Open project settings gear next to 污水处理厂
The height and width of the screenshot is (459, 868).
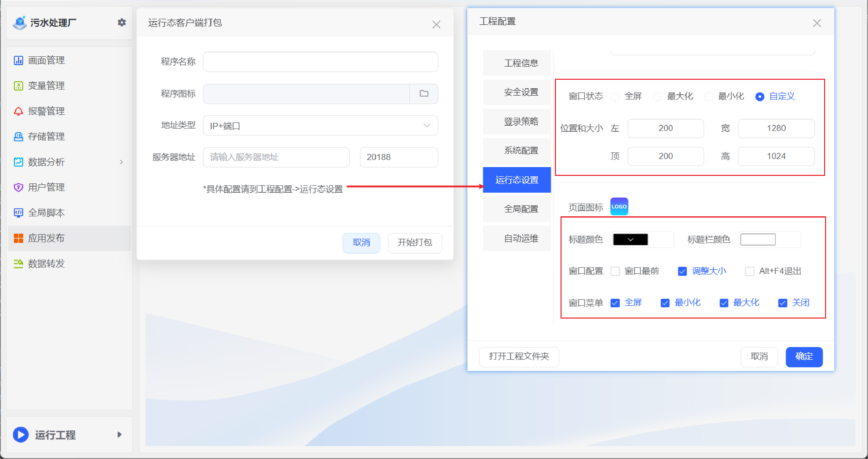(122, 23)
